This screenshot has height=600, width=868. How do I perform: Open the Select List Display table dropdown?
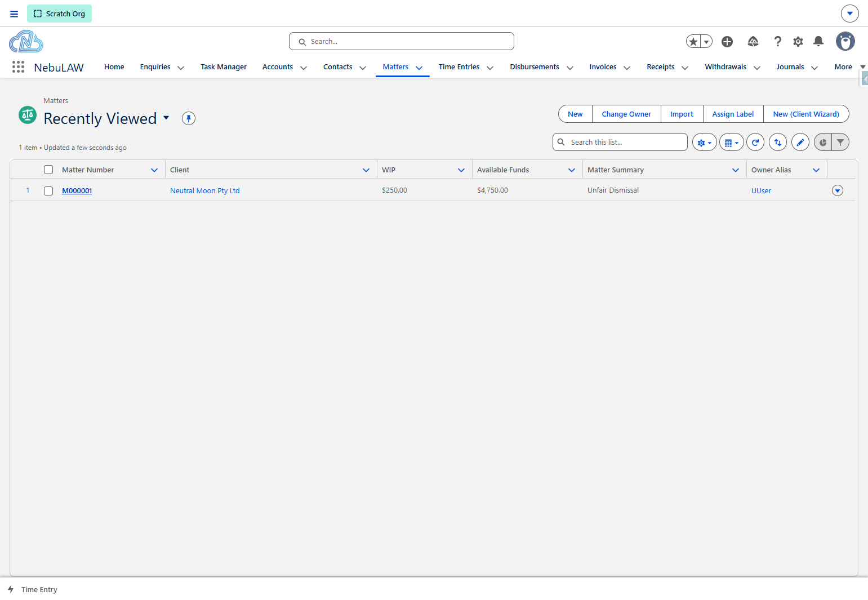click(x=732, y=143)
